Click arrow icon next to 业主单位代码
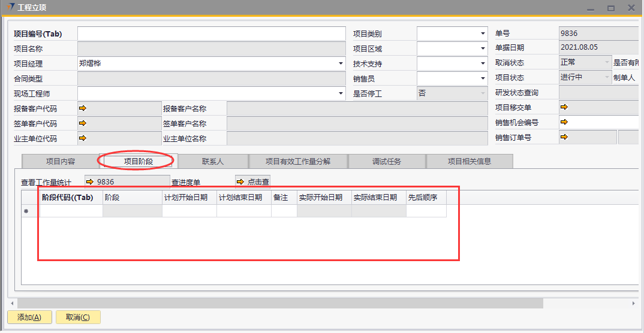This screenshot has width=644, height=333. pyautogui.click(x=83, y=138)
